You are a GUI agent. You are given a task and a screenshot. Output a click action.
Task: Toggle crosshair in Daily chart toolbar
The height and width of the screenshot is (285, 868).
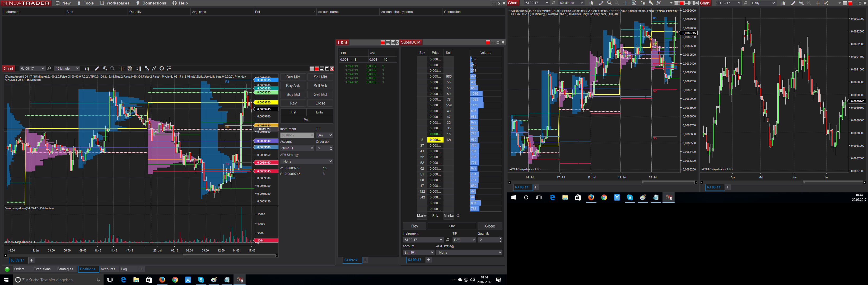(x=818, y=3)
